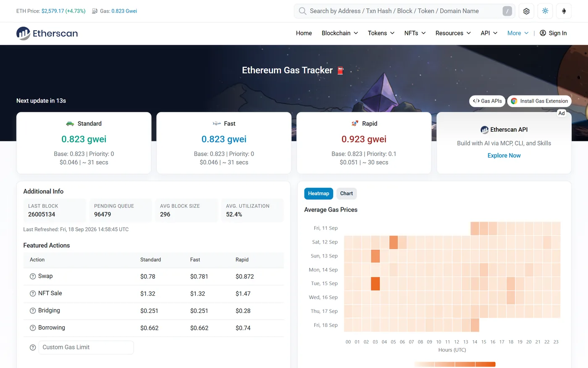Expand the Tokens dropdown menu
The height and width of the screenshot is (368, 588).
coord(381,33)
